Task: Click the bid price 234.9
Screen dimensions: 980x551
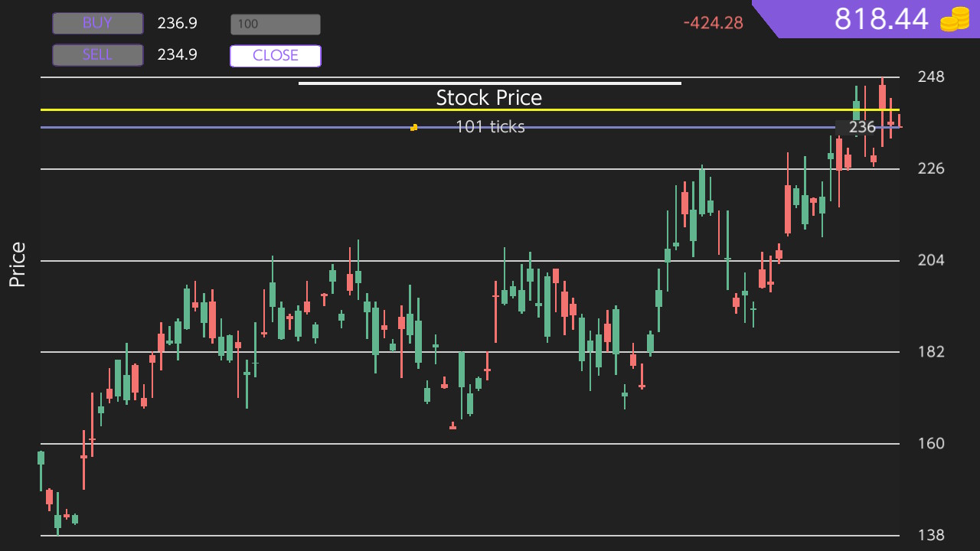Action: [x=178, y=54]
